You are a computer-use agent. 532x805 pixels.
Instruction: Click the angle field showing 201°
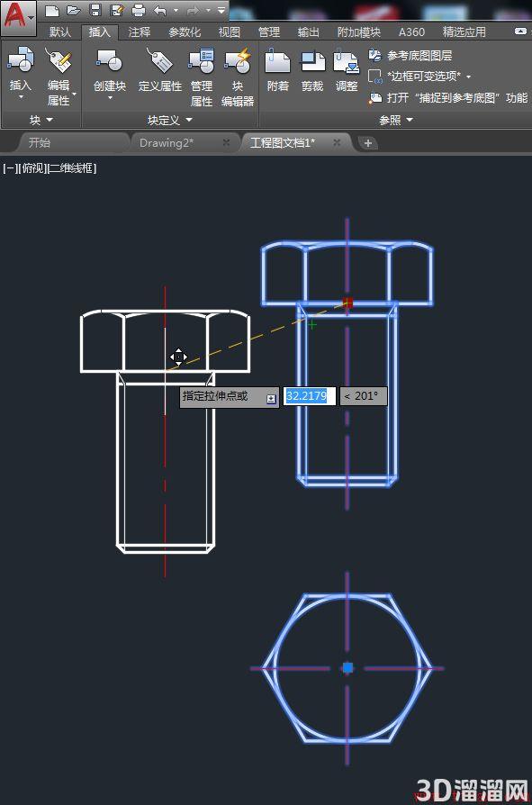tap(364, 396)
